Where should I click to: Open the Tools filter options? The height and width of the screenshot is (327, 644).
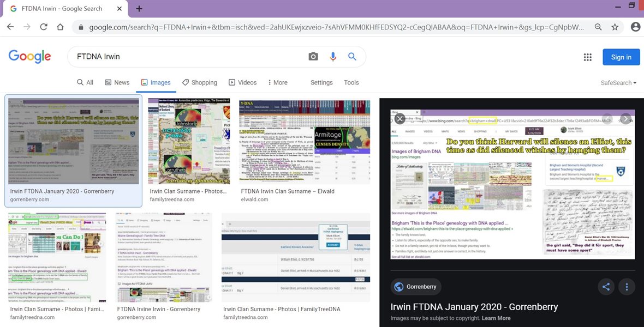tap(351, 82)
